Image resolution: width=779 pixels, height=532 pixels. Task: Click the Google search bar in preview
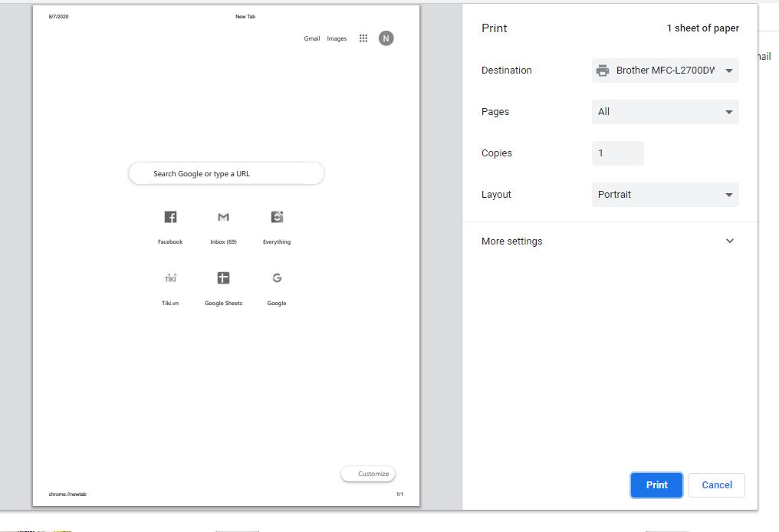point(225,173)
